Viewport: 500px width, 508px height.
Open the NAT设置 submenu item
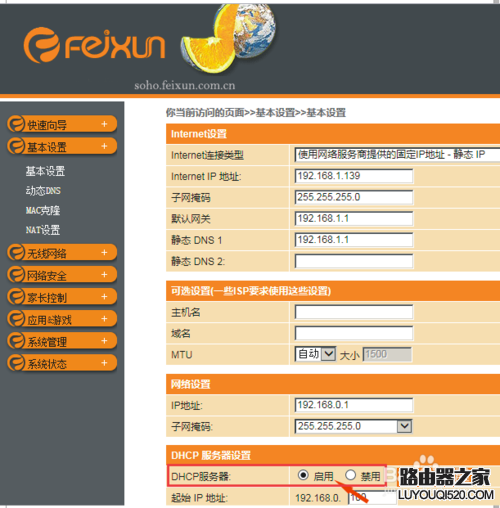[43, 230]
